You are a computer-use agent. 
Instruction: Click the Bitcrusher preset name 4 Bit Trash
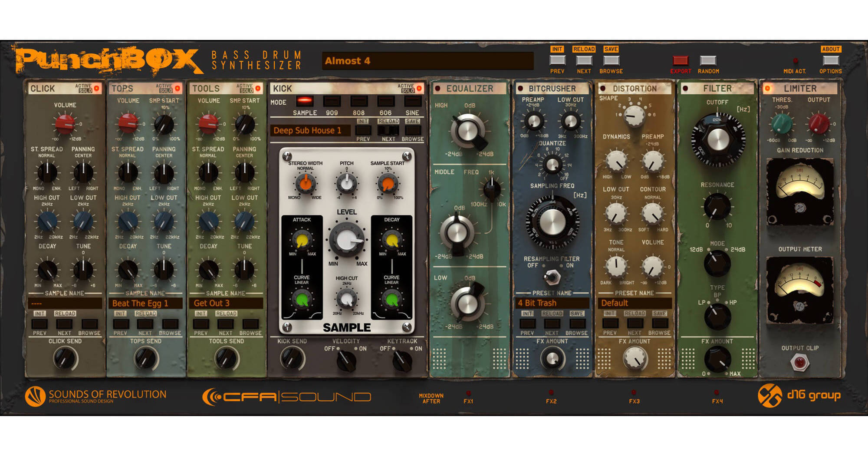coord(552,303)
